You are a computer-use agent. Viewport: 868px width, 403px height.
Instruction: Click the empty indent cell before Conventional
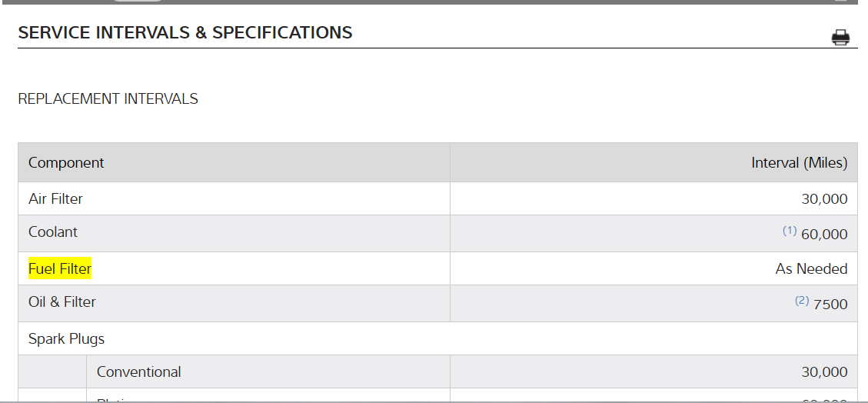click(52, 371)
